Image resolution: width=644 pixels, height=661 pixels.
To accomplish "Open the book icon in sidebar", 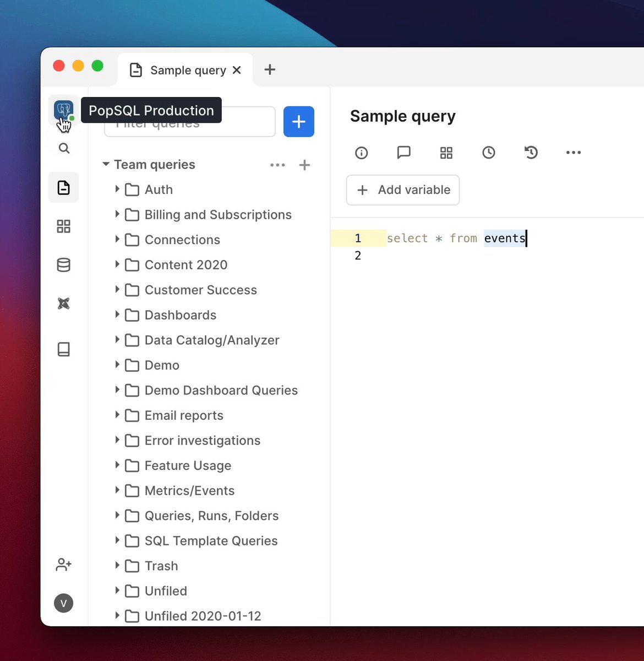I will pyautogui.click(x=64, y=349).
